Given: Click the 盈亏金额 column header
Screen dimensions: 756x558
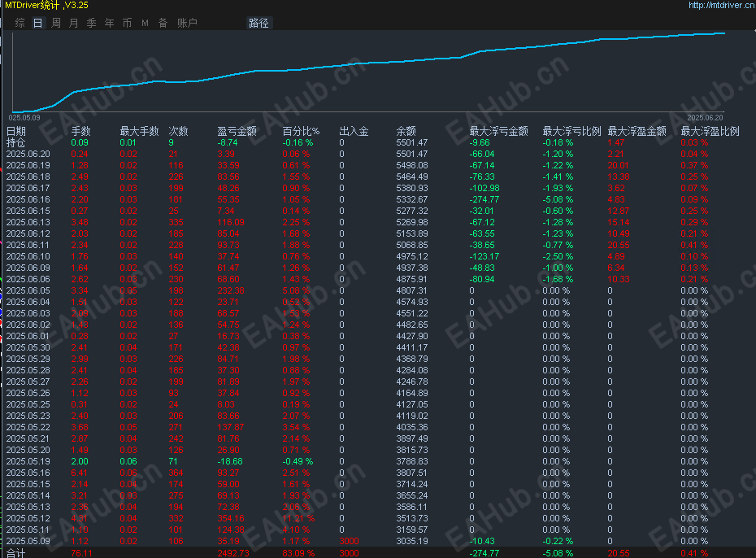Looking at the screenshot, I should point(237,131).
